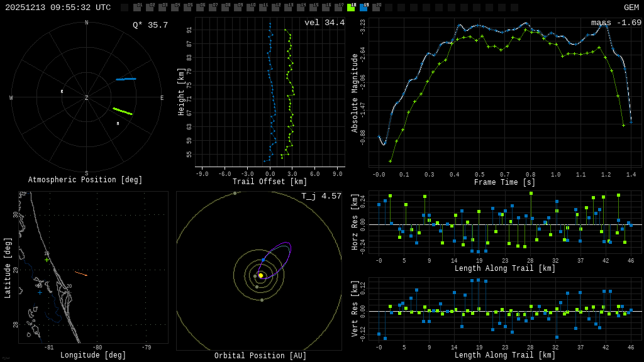
Task: Click the UTC timestamp at top left
Action: pos(58,8)
